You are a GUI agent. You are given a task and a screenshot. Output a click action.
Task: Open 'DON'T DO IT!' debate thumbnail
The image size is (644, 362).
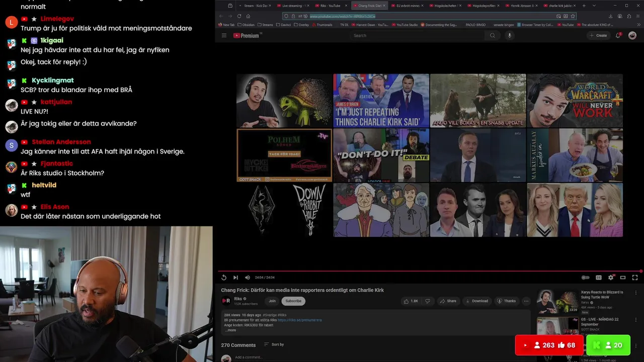click(x=381, y=155)
